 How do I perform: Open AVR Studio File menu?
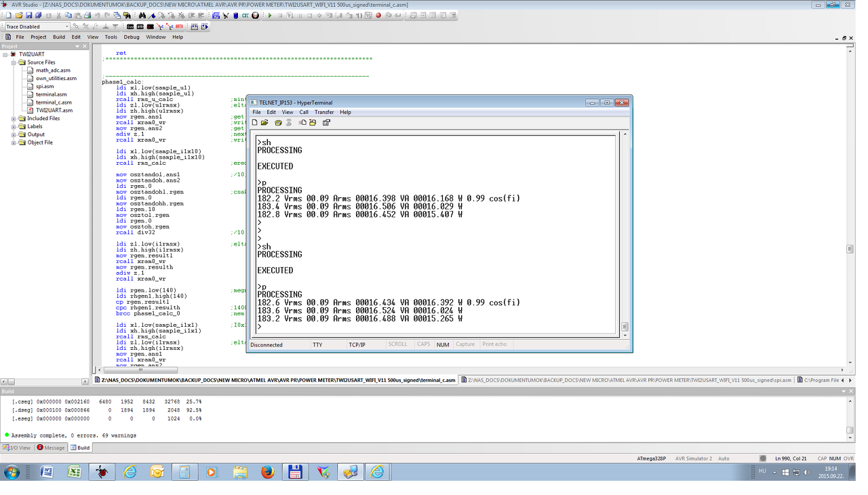click(20, 37)
